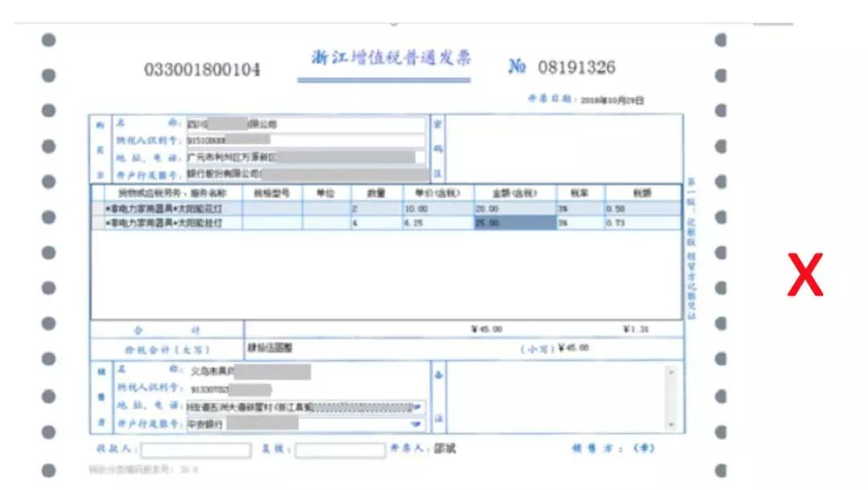The image size is (868, 490).
Task: Select the first row item 太阳能花灯
Action: coord(173,209)
